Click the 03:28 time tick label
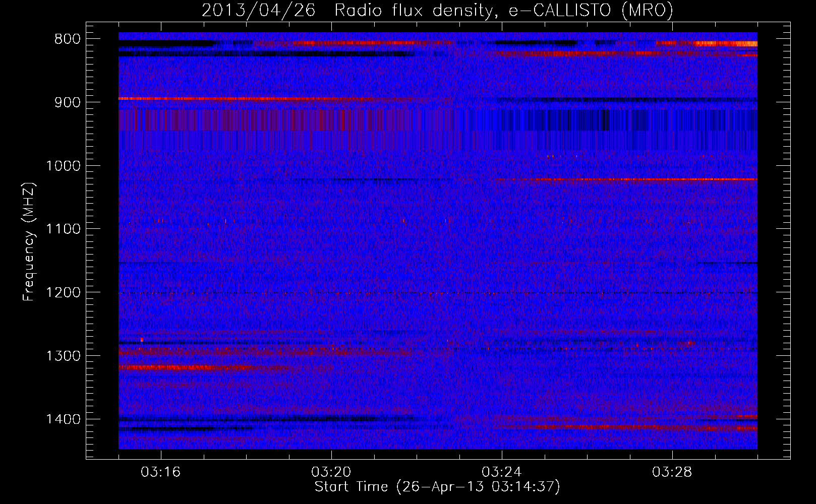 coord(672,472)
